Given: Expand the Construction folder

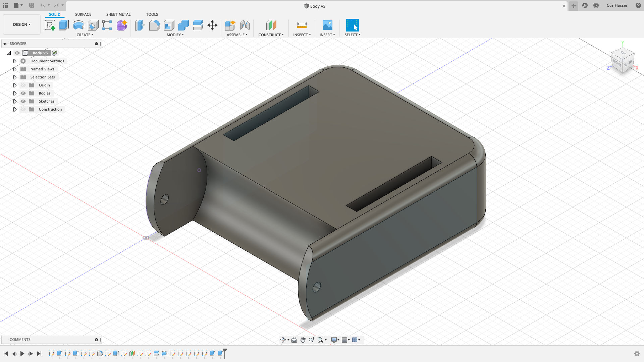Looking at the screenshot, I should coord(15,109).
